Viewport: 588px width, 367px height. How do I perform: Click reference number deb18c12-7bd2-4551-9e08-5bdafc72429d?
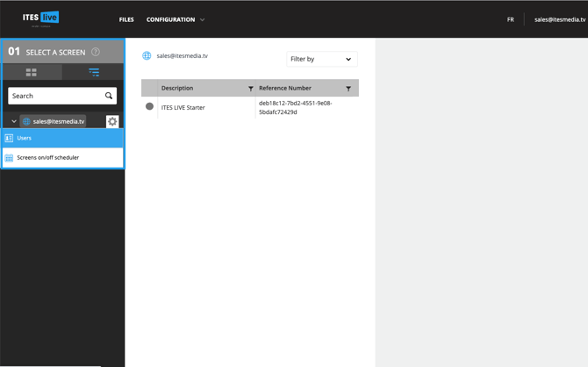point(296,108)
